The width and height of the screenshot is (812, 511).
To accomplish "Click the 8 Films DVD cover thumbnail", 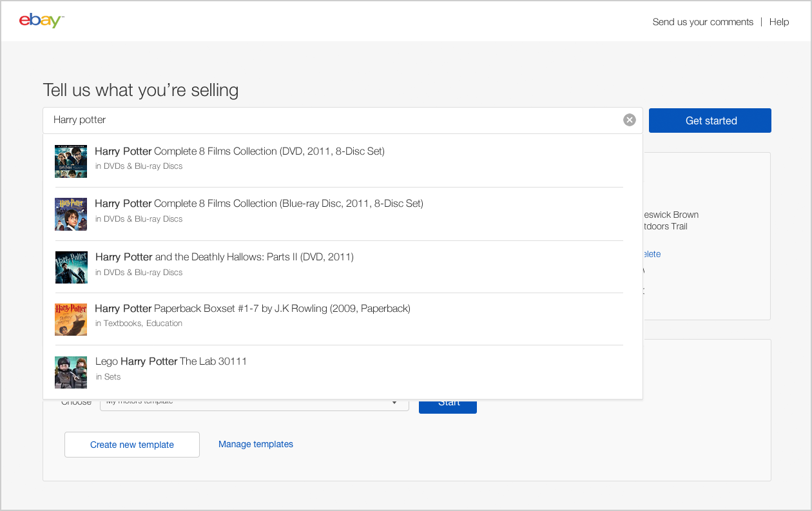I will [x=71, y=161].
